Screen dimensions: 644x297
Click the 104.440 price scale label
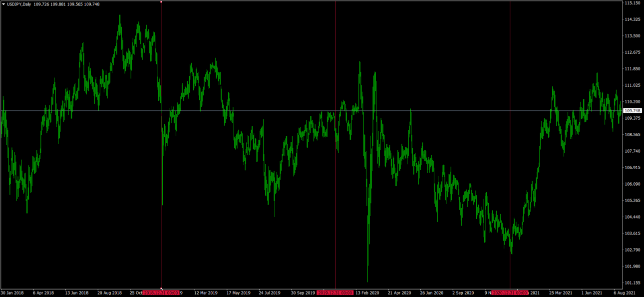click(x=632, y=217)
